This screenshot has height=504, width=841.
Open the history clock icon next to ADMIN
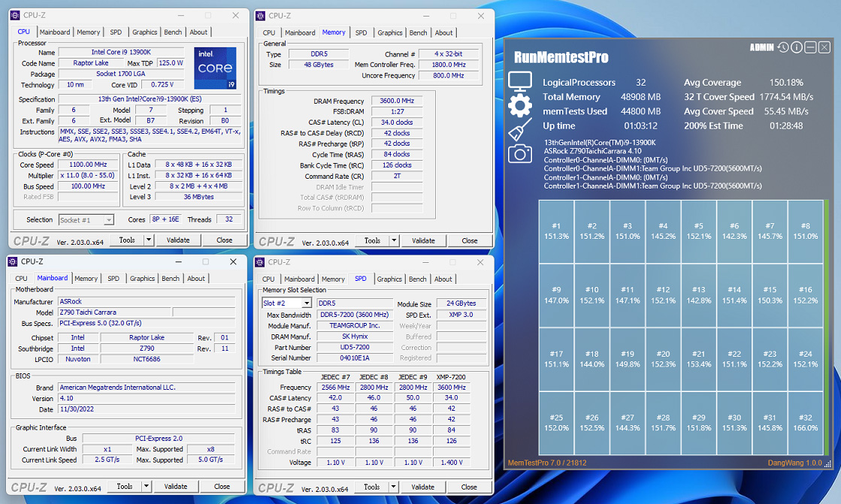[x=783, y=47]
